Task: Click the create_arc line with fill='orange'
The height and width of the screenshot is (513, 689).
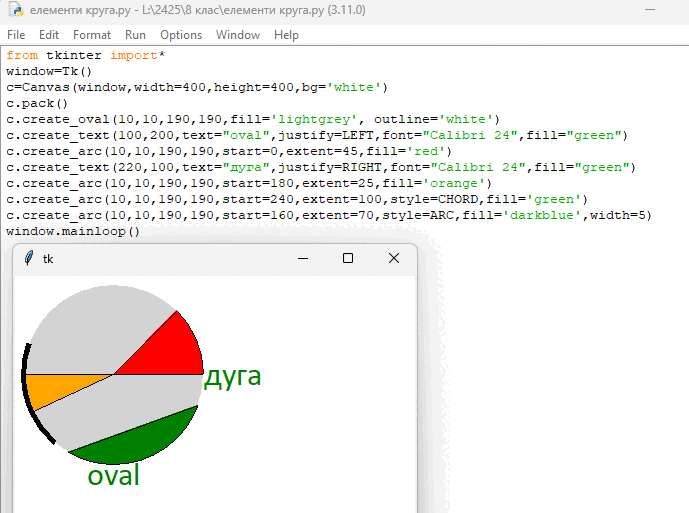Action: pyautogui.click(x=249, y=183)
